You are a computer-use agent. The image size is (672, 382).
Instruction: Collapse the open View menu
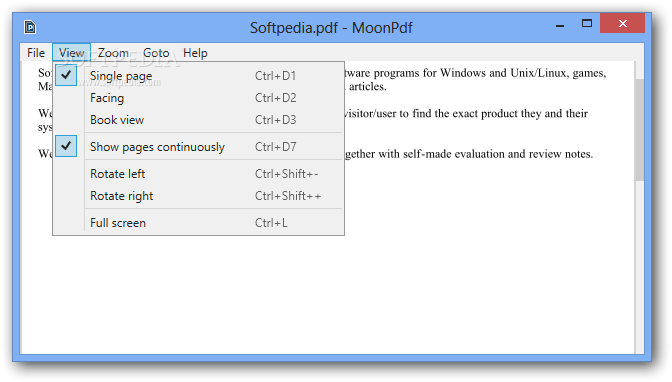(72, 53)
